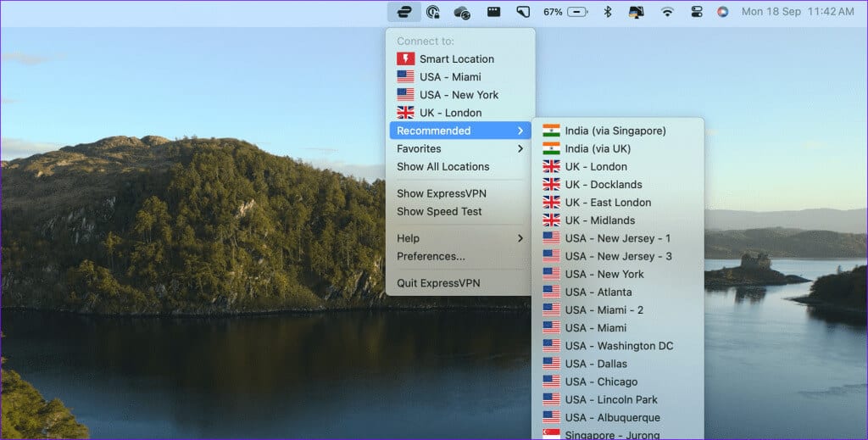
Task: Click the Union Jack icon beside UK - Midlands
Action: [x=551, y=220]
